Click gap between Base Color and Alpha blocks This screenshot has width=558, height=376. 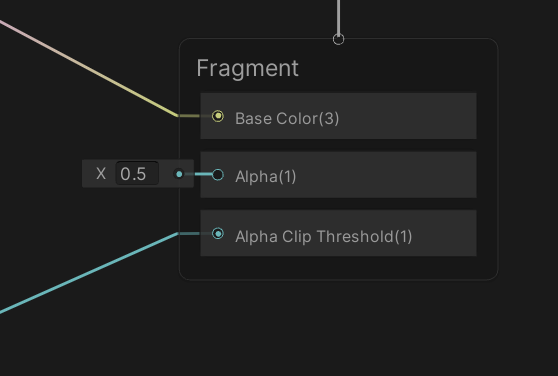(x=338, y=145)
